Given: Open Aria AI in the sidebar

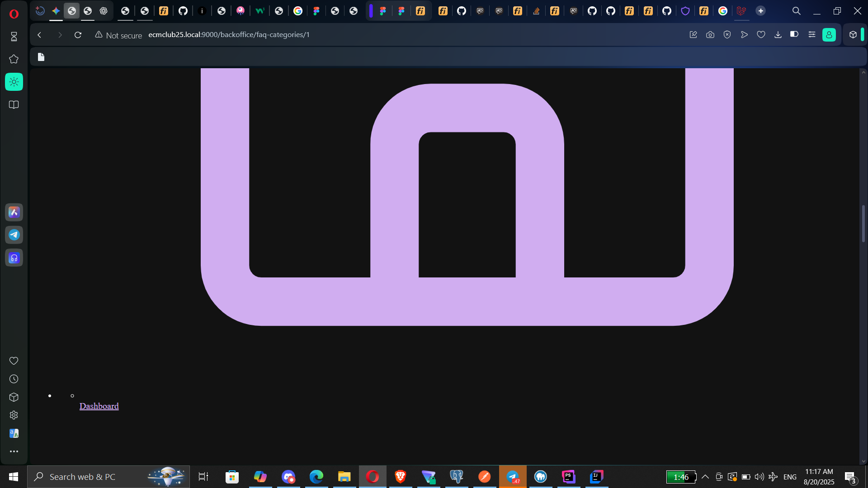Looking at the screenshot, I should [14, 212].
